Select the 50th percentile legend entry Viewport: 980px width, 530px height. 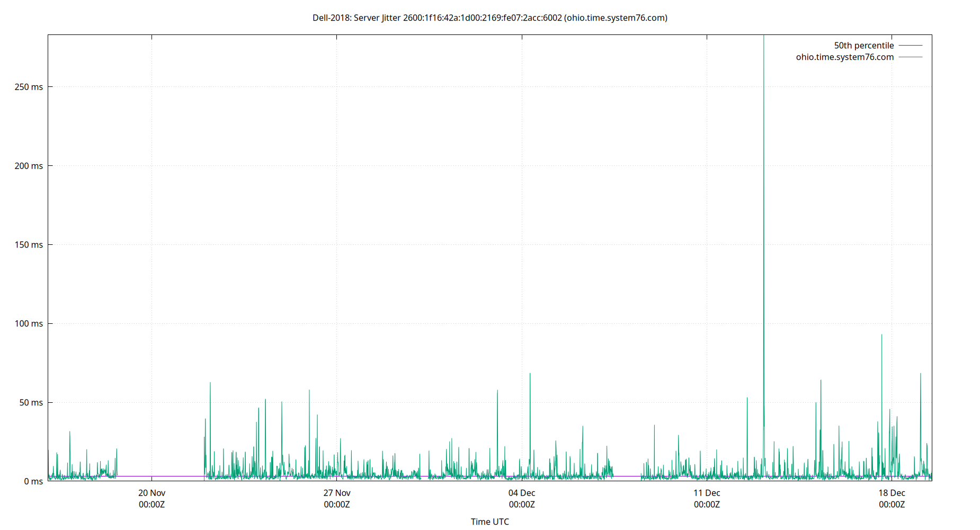tap(864, 45)
